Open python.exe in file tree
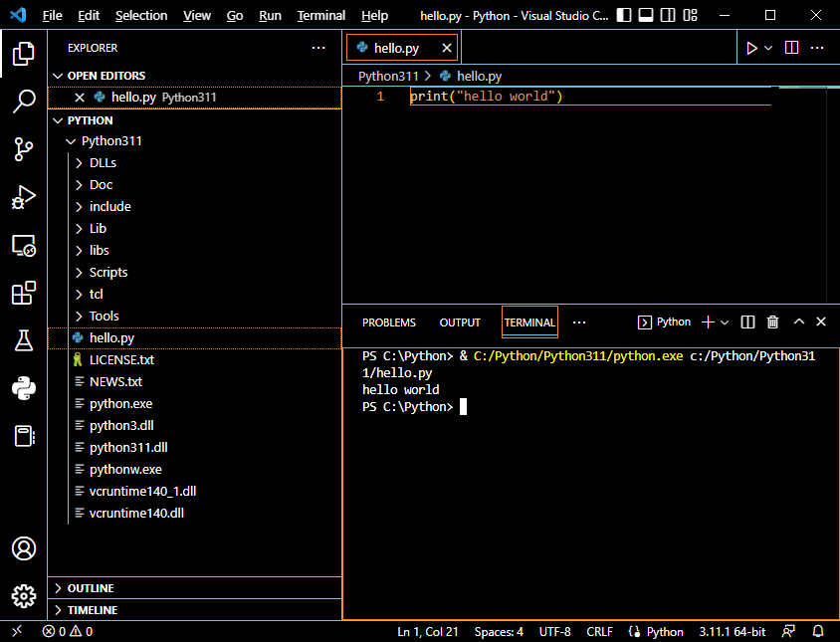The image size is (840, 642). pyautogui.click(x=121, y=403)
